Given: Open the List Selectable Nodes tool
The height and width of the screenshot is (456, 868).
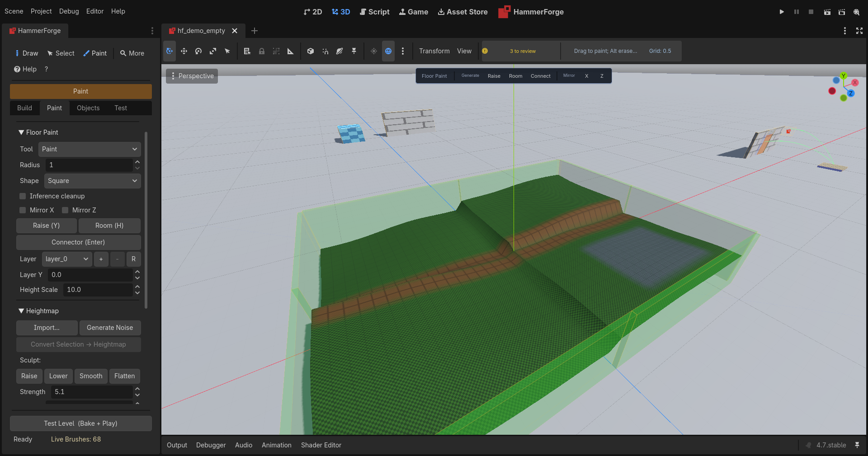Looking at the screenshot, I should point(247,51).
